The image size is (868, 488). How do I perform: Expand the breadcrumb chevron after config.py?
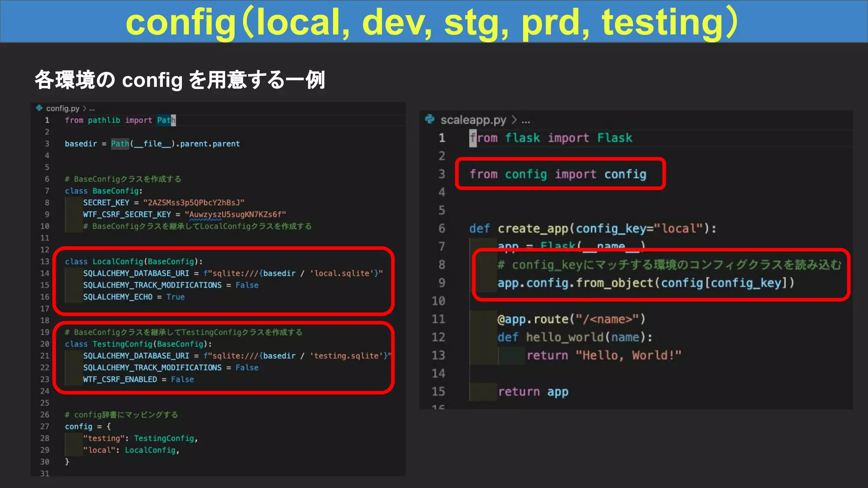(84, 108)
